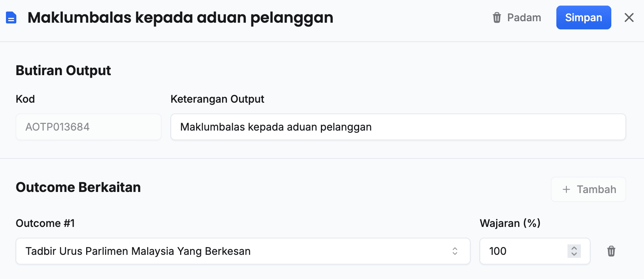Click the plus icon on Tambah
The height and width of the screenshot is (279, 644).
click(566, 189)
